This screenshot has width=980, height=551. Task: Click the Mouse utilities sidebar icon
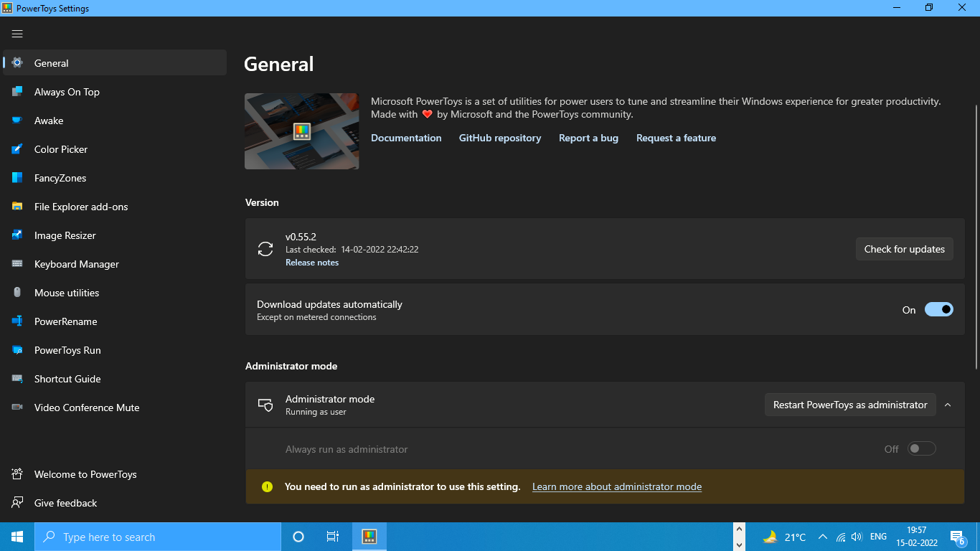(x=17, y=293)
